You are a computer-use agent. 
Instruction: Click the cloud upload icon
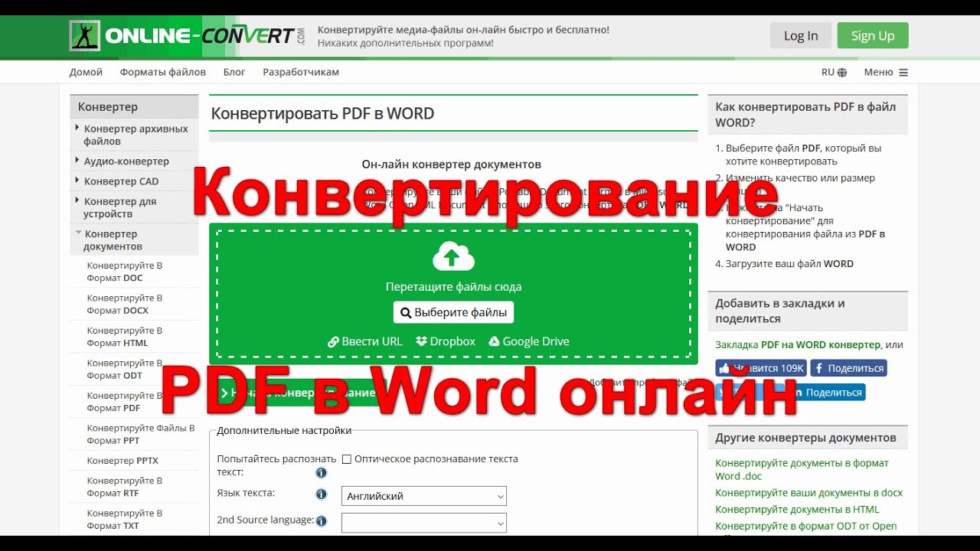453,256
